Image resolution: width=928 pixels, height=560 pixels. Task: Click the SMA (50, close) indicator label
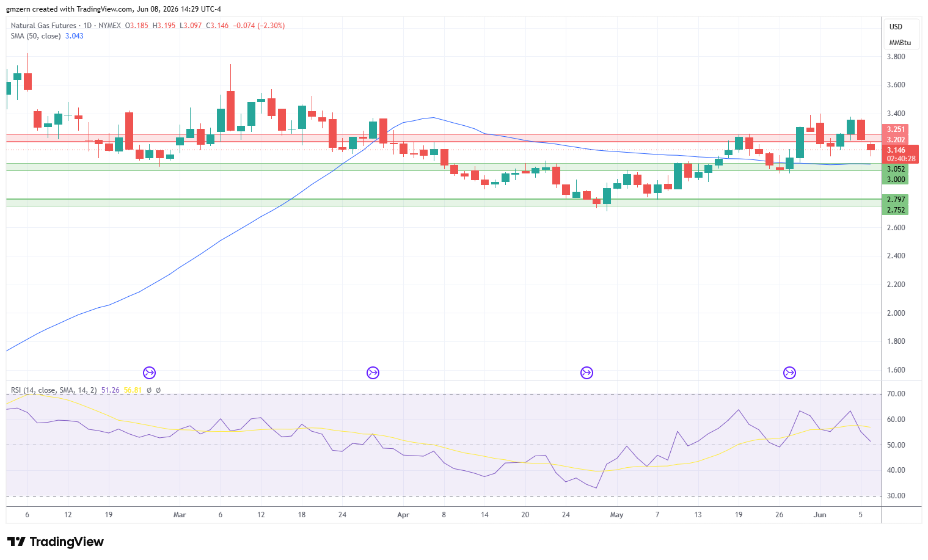coord(35,36)
